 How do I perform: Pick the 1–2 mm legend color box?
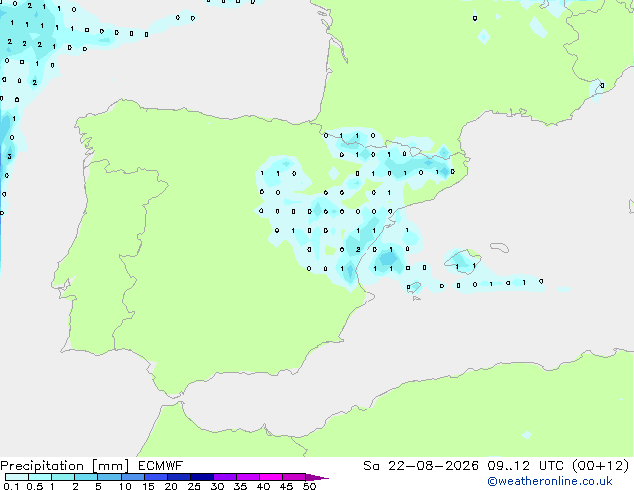(63, 477)
